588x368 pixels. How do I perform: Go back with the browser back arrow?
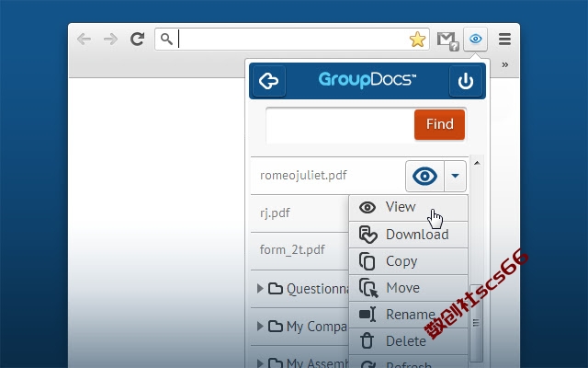click(84, 39)
